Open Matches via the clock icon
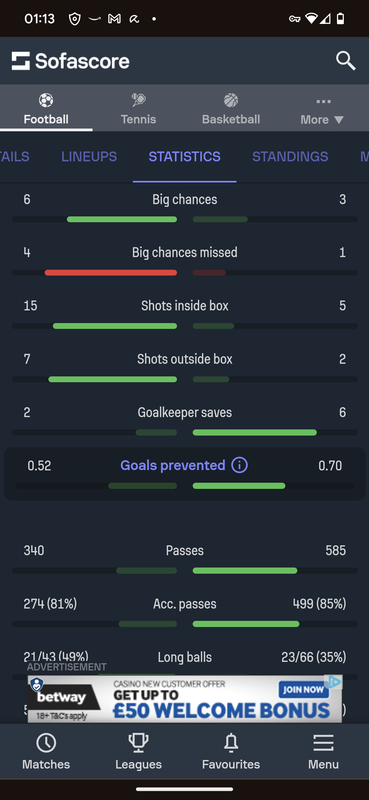The height and width of the screenshot is (800, 369). tap(46, 744)
